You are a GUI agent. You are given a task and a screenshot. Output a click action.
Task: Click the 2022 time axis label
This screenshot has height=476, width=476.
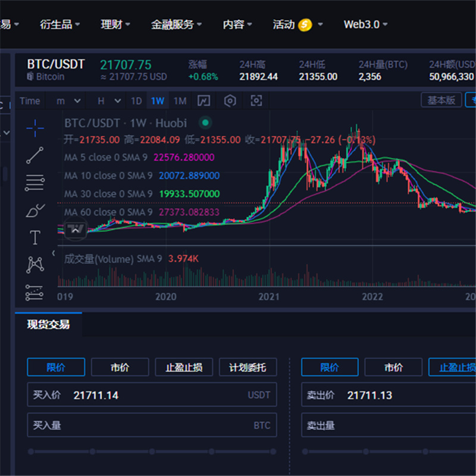tap(372, 296)
